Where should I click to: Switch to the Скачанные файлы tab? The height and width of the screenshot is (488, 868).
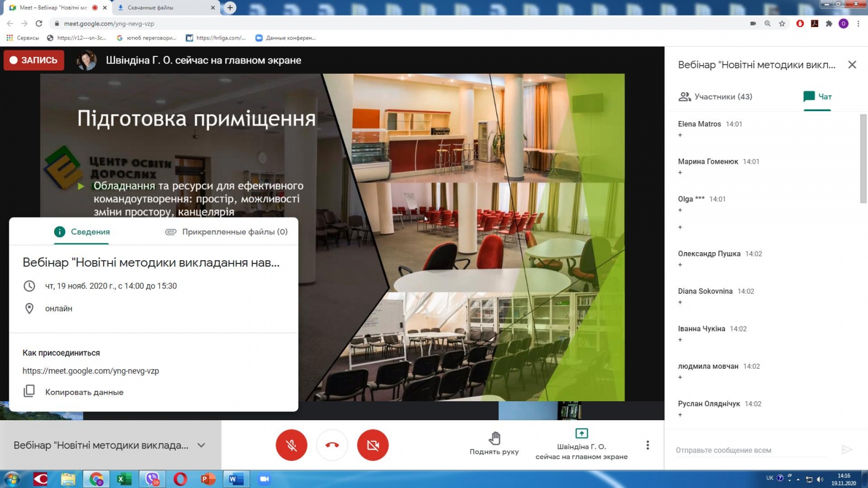pyautogui.click(x=165, y=8)
